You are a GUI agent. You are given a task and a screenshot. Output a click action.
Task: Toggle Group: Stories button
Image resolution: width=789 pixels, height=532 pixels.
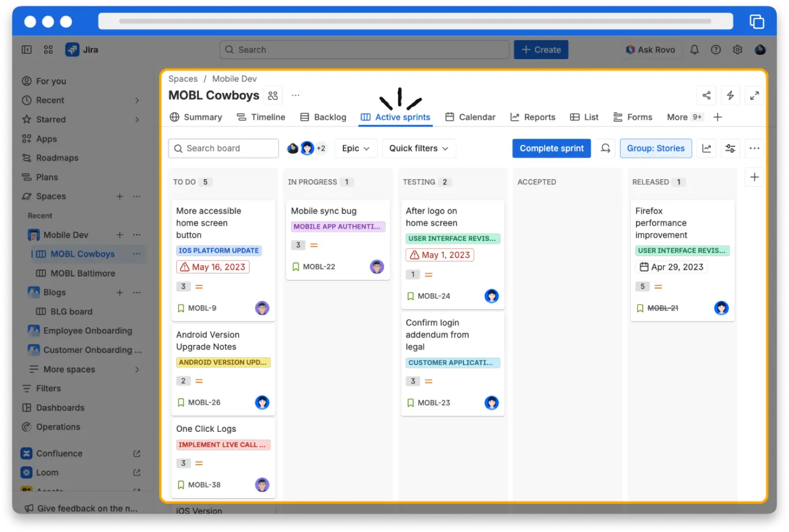(x=656, y=148)
